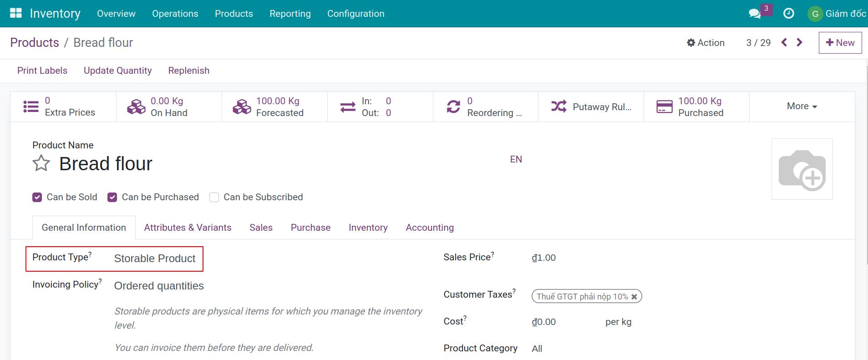Remove the Thuế GTGT tax tag
Screen dimensions: 868x360
pyautogui.click(x=634, y=296)
